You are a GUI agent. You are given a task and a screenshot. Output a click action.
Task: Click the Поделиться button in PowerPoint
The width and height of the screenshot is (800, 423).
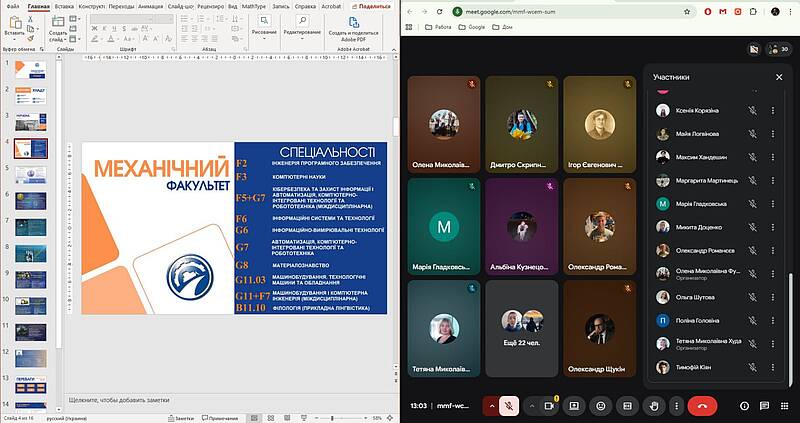click(370, 6)
